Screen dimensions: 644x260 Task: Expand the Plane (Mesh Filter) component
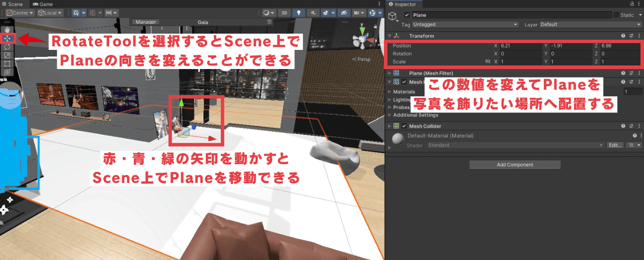point(389,73)
